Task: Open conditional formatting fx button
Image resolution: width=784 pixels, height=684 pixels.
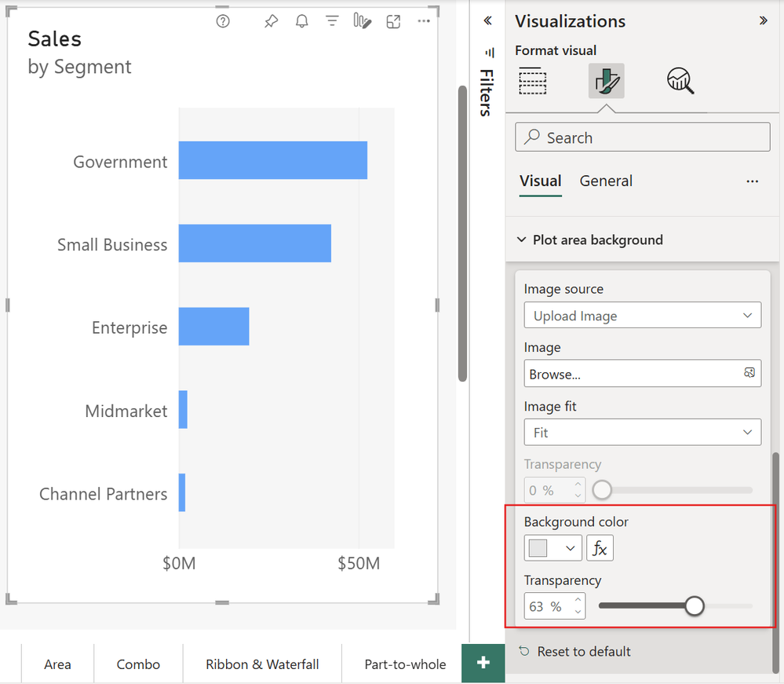Action: [x=600, y=548]
